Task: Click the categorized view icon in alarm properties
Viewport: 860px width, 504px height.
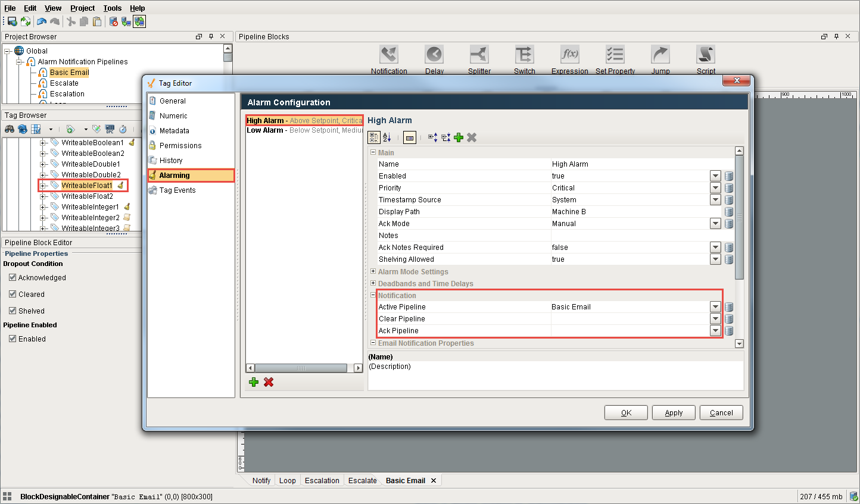Action: coord(374,137)
